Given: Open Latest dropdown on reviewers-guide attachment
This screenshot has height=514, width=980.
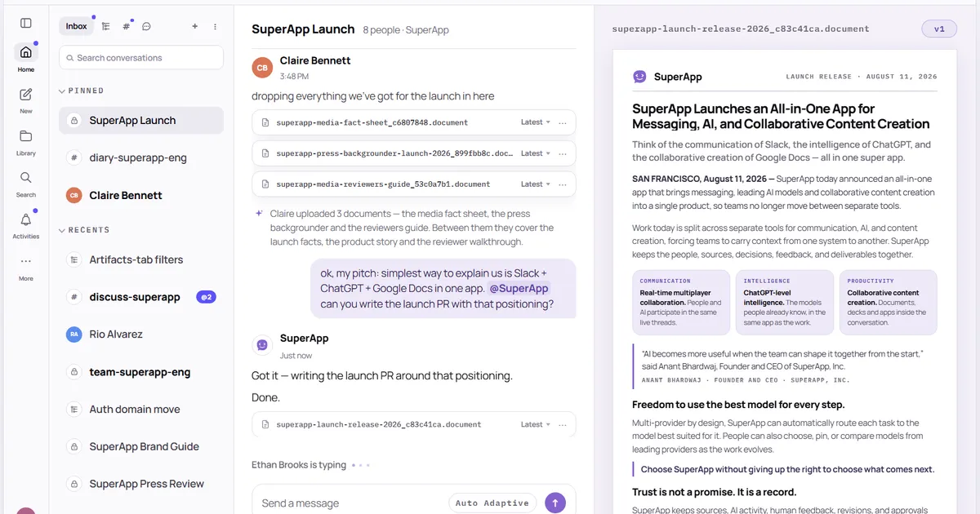Looking at the screenshot, I should tap(536, 184).
